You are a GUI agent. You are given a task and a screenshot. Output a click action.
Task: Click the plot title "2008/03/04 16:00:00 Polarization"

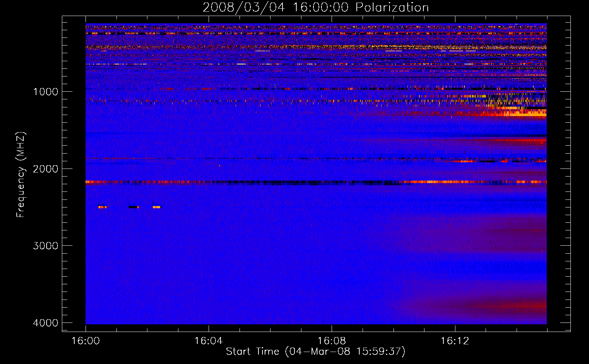click(316, 8)
